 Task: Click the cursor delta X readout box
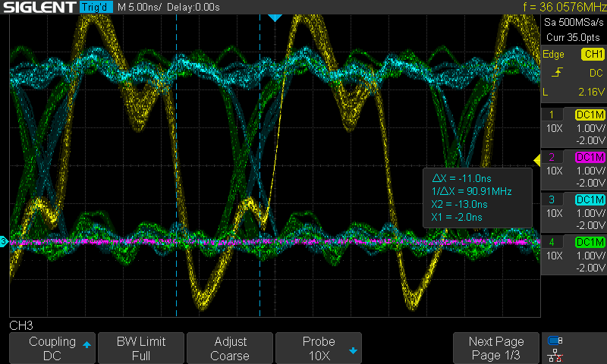coord(476,196)
